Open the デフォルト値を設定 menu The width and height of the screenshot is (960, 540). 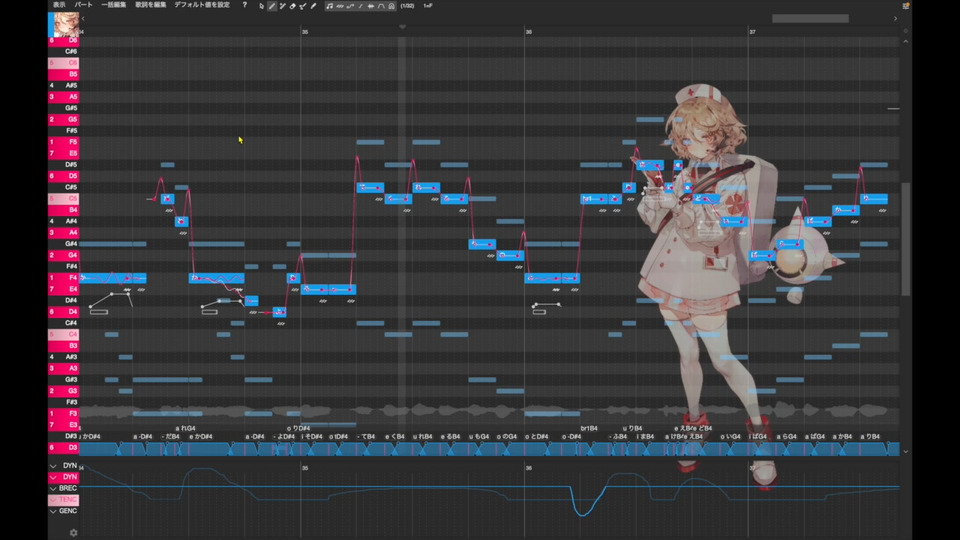point(202,5)
